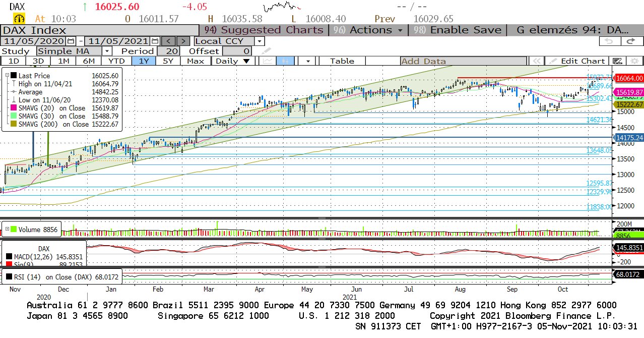Click the 145.8351 MACD axis label
Viewport: 644px width, 338px height.
pyautogui.click(x=629, y=248)
